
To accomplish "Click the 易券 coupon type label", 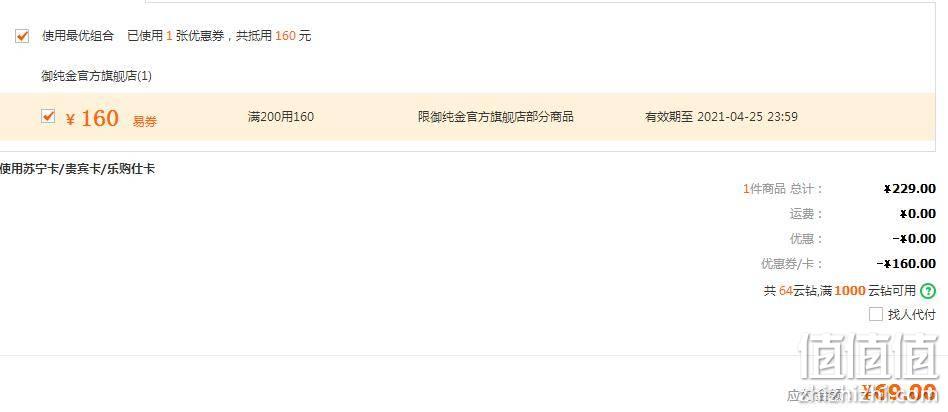I will [x=144, y=122].
